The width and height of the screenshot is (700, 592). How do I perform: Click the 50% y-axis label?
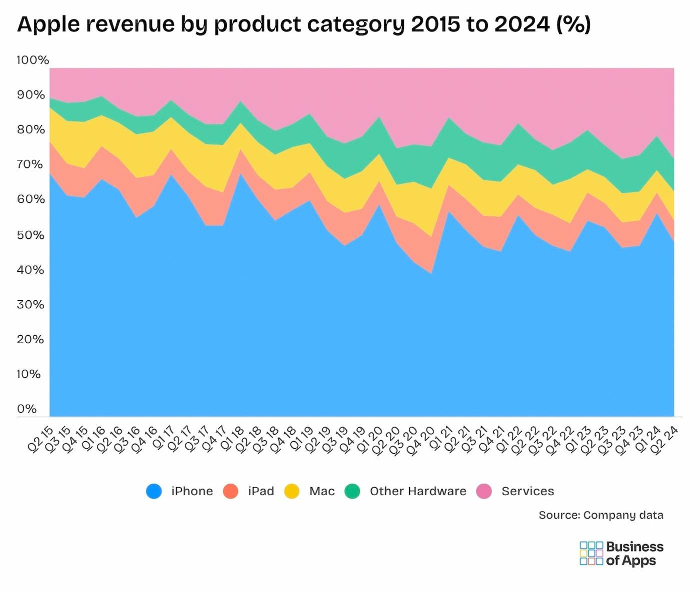(31, 235)
